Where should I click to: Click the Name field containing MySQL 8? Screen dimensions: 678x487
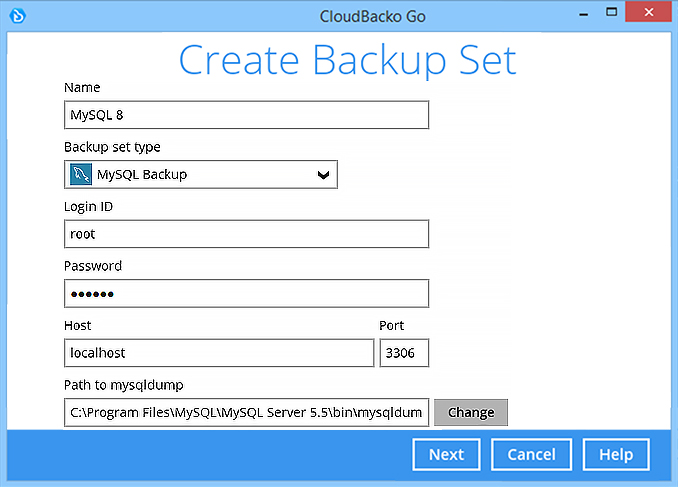pos(246,115)
